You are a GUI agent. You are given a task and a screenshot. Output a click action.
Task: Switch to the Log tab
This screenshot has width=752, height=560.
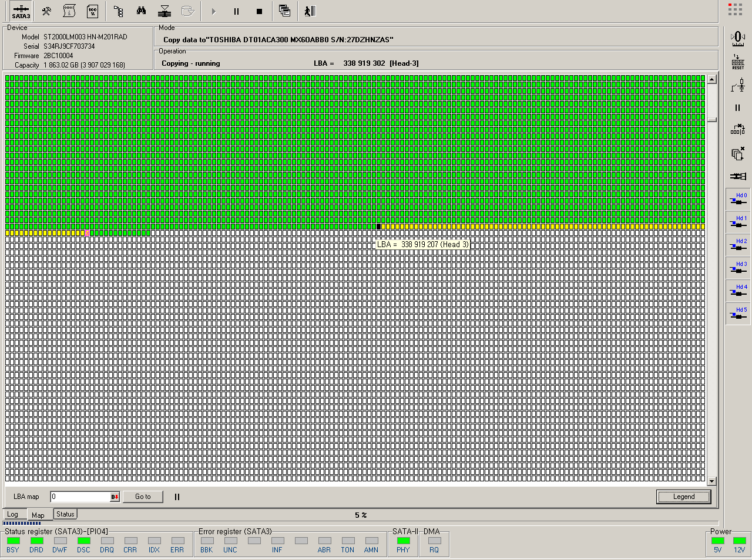click(12, 514)
